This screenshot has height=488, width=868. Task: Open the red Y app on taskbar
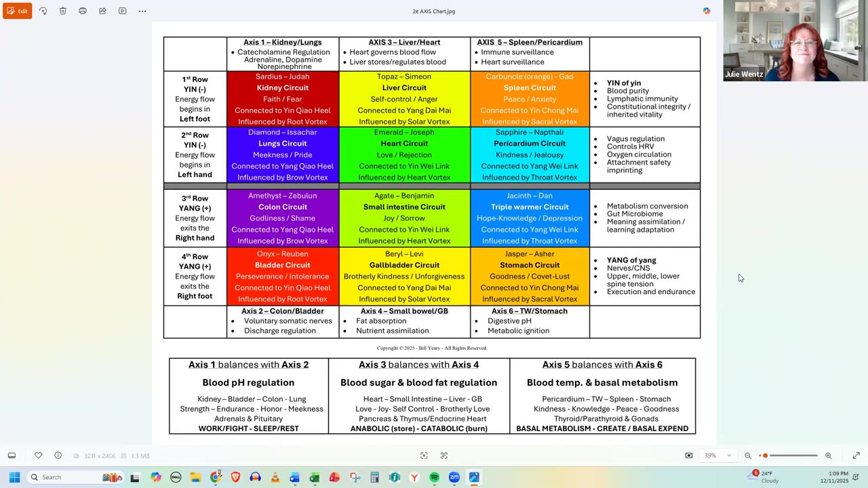[x=414, y=477]
